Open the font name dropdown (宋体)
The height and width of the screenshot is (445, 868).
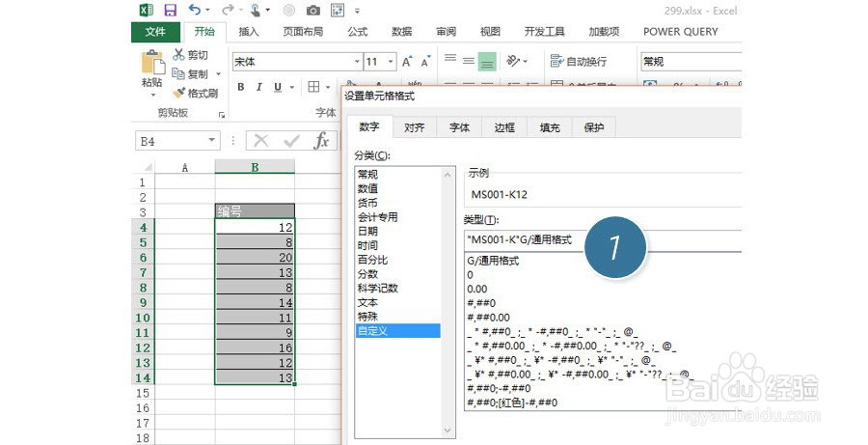[x=357, y=62]
